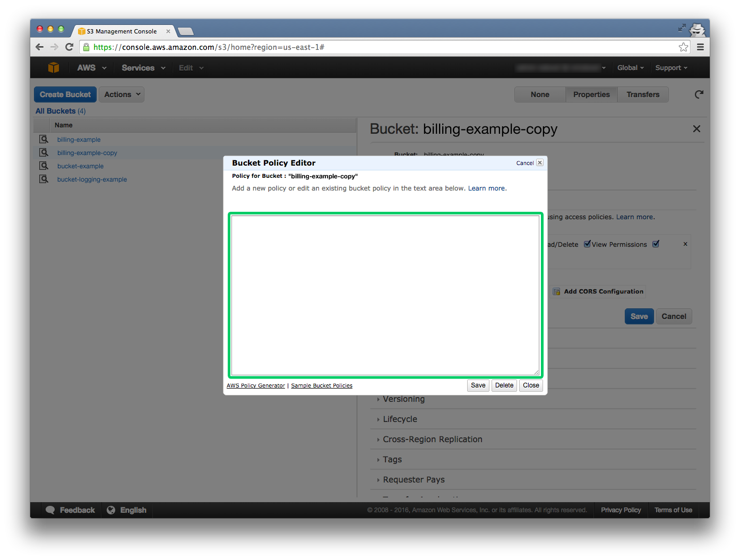Click inside the bucket policy text area
Image resolution: width=740 pixels, height=560 pixels.
pos(385,295)
